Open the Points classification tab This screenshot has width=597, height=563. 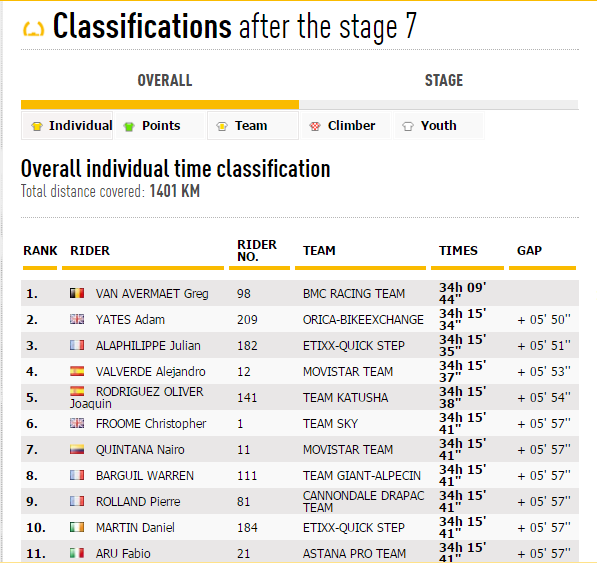(160, 126)
